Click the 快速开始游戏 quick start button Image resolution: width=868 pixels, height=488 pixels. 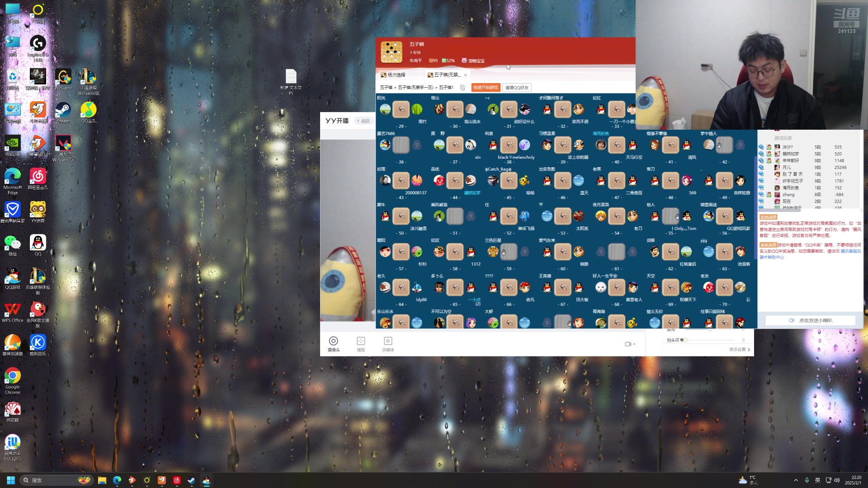click(x=485, y=88)
